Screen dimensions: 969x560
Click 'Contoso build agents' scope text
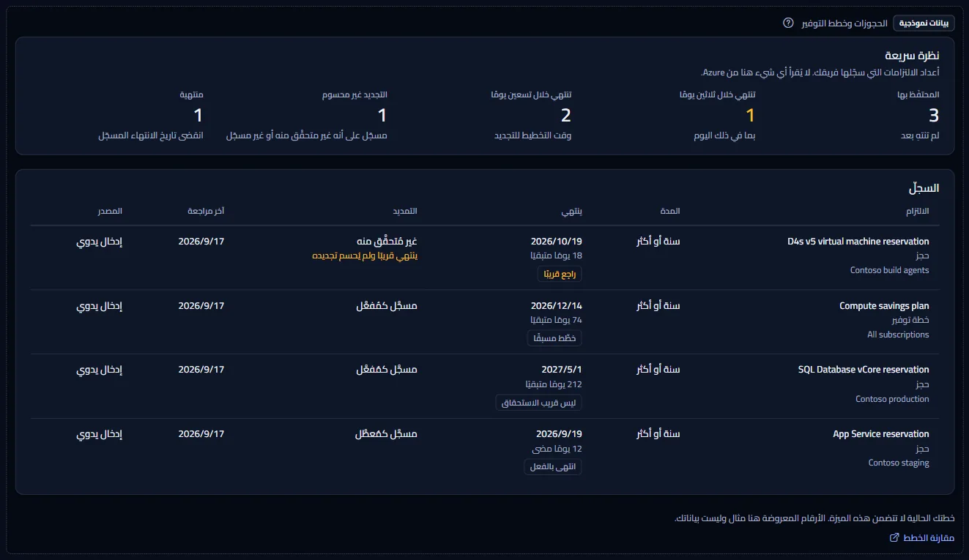coord(890,270)
